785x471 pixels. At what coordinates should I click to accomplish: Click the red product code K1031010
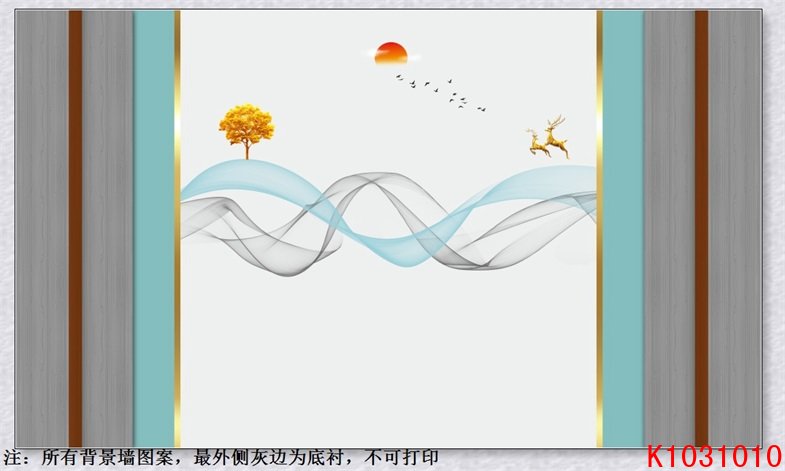pyautogui.click(x=714, y=456)
